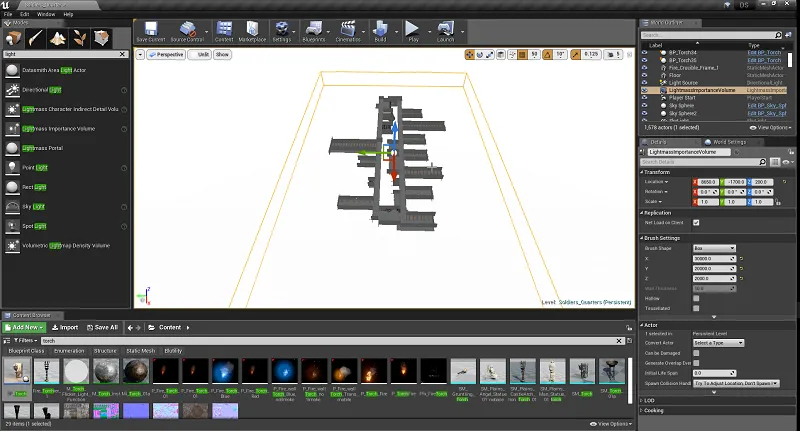Open the Spawn Collision Handling dropdown
The width and height of the screenshot is (800, 431).
coord(736,383)
